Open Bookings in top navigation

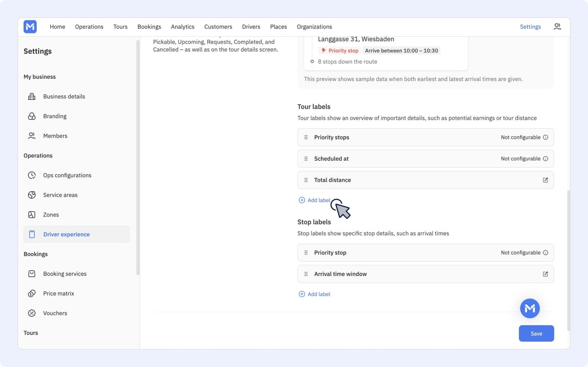tap(149, 27)
